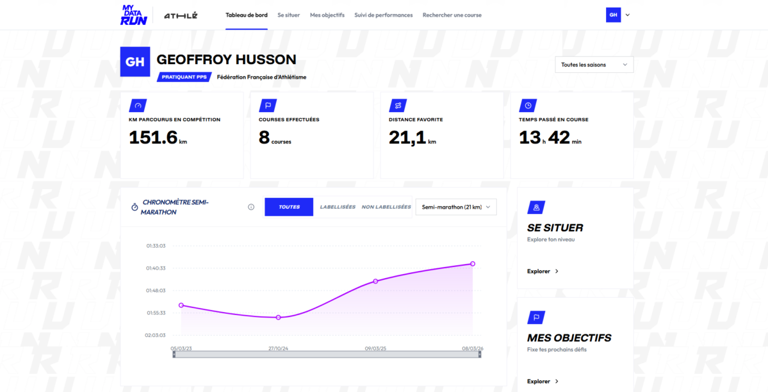Image resolution: width=768 pixels, height=392 pixels.
Task: Click the route icon on distance favorite card
Action: (x=398, y=105)
